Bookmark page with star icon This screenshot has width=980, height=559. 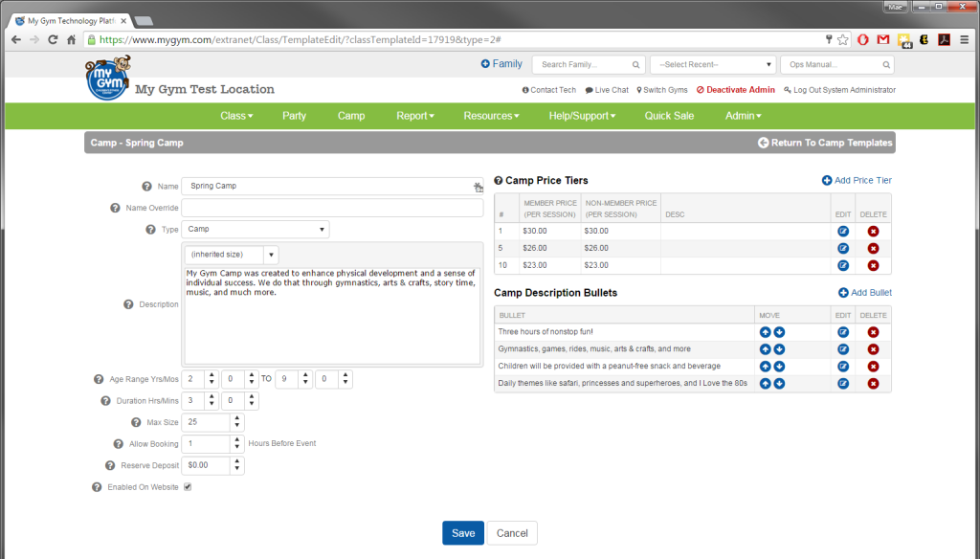pos(843,39)
